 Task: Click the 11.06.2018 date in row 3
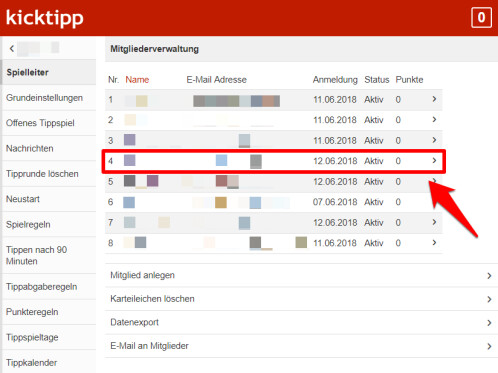coord(335,141)
